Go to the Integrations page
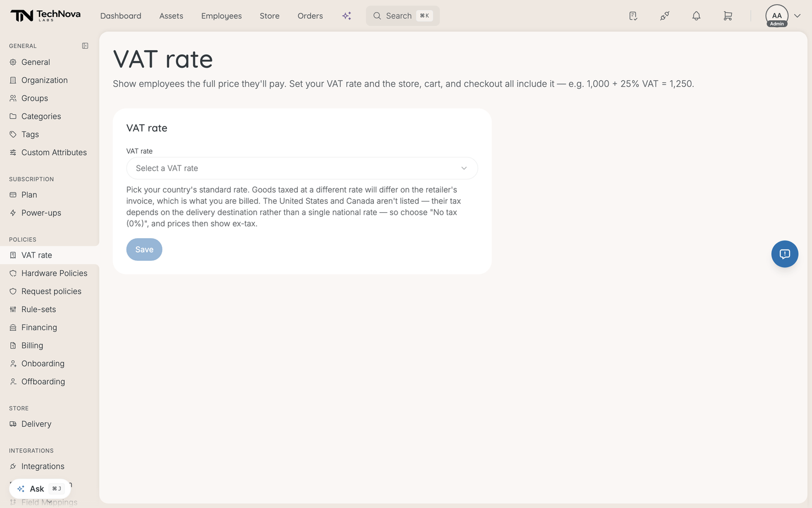The width and height of the screenshot is (812, 508). click(50, 466)
